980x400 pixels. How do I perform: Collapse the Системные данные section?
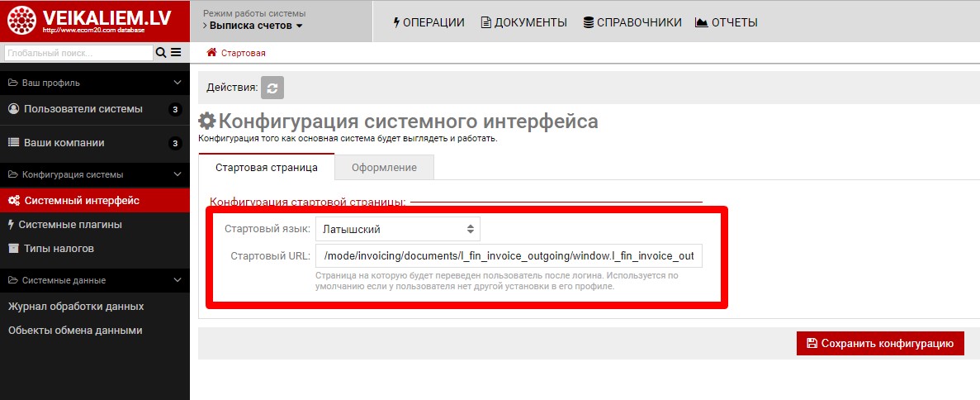tap(177, 280)
